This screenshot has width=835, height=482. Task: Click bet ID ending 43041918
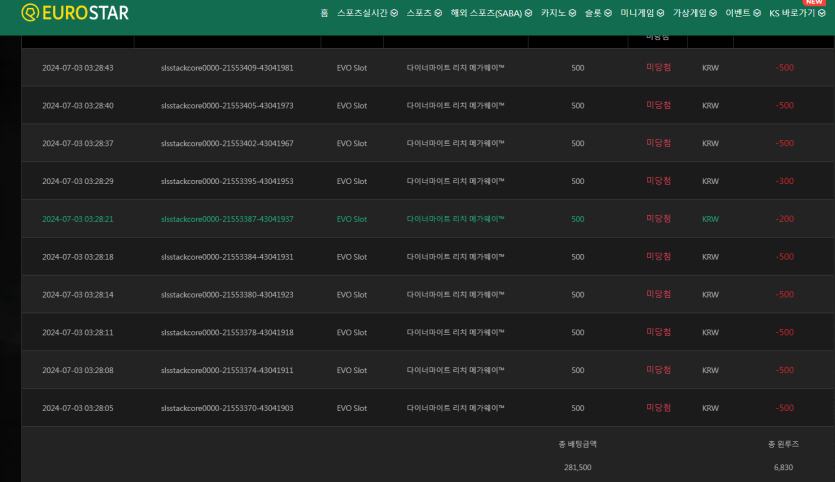pyautogui.click(x=227, y=332)
